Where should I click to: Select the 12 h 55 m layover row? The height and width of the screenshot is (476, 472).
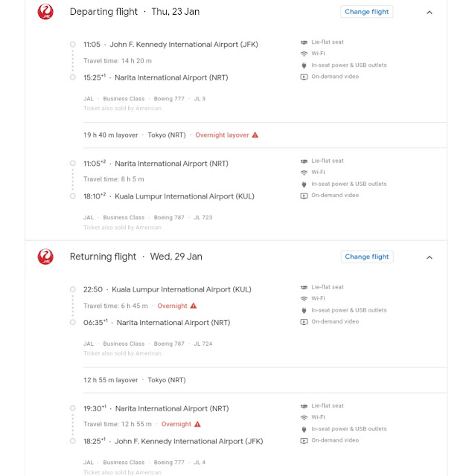[x=265, y=380]
